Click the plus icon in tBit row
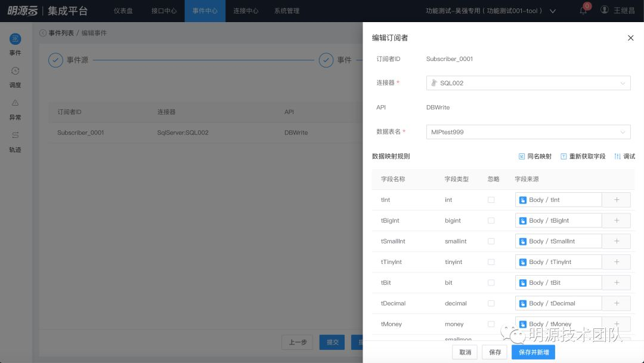Image resolution: width=644 pixels, height=363 pixels. pos(617,282)
